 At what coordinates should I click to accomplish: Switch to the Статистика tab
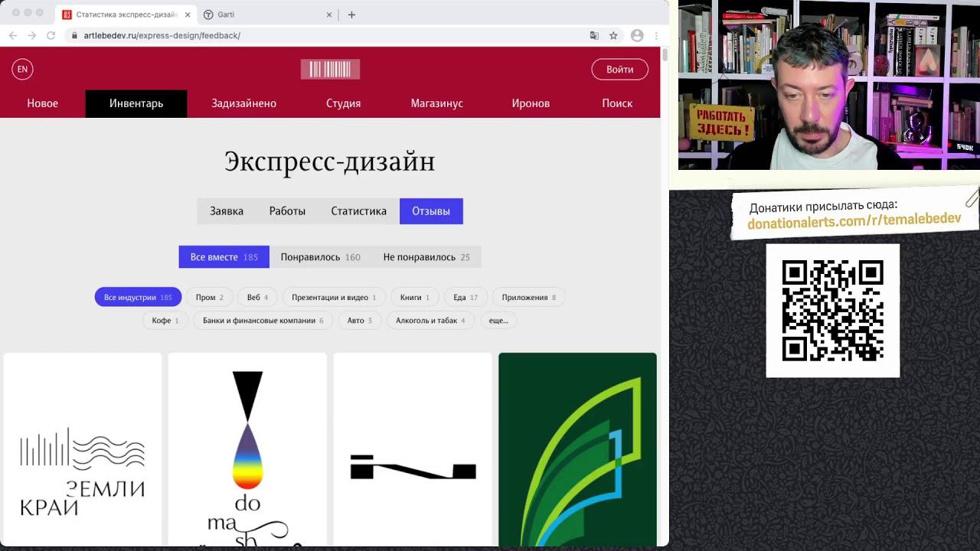[358, 210]
